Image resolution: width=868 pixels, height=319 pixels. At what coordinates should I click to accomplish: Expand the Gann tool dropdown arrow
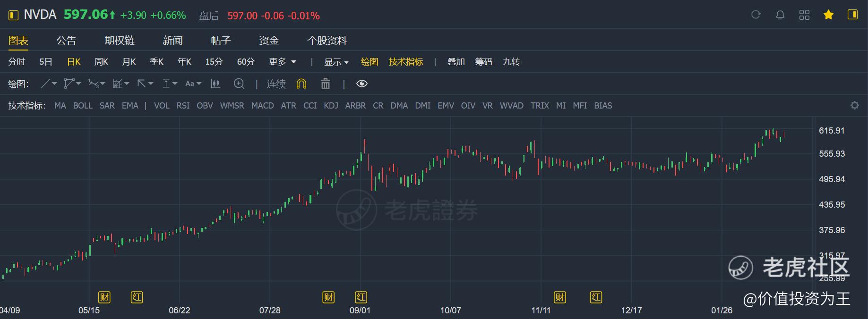[x=127, y=84]
